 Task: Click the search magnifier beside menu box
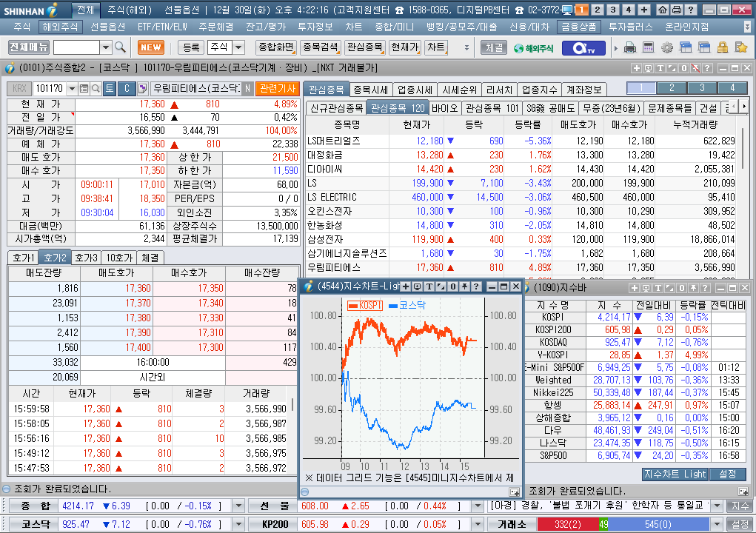(x=120, y=47)
